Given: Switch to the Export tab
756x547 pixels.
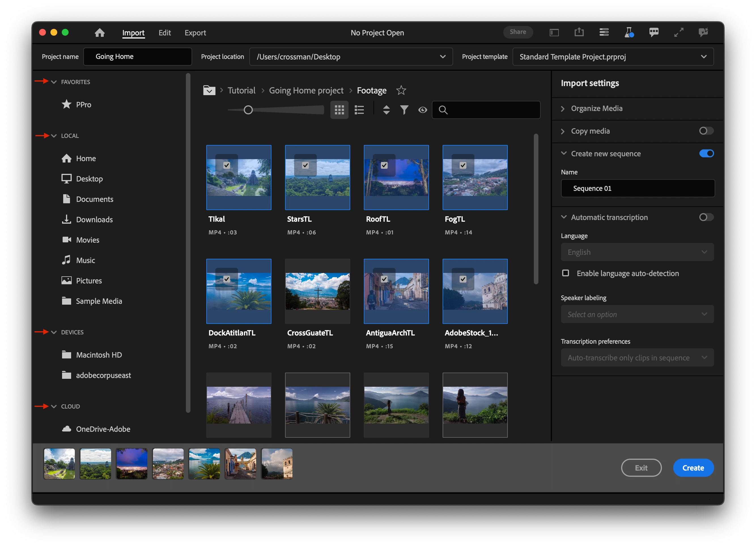Looking at the screenshot, I should coord(195,33).
